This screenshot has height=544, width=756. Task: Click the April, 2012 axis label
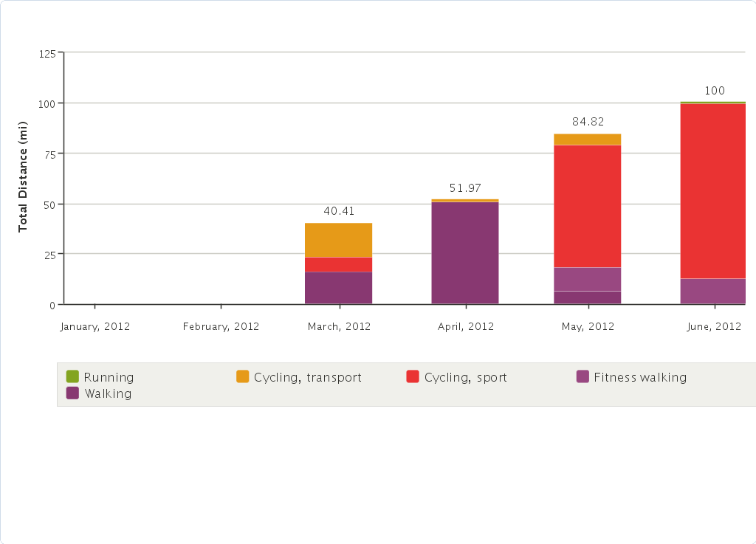pyautogui.click(x=465, y=326)
